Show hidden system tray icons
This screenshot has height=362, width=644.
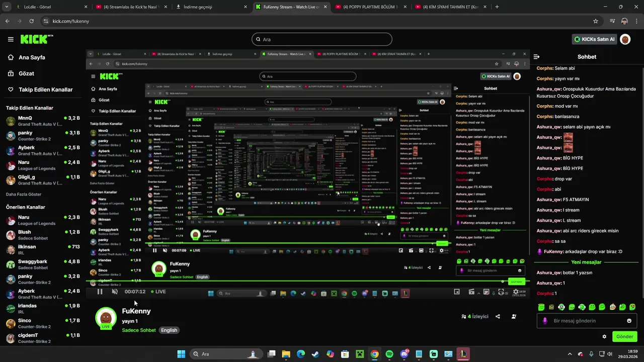571,354
